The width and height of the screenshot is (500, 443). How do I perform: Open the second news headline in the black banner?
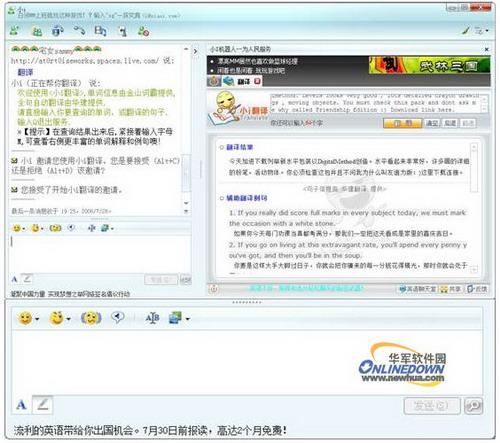(251, 71)
